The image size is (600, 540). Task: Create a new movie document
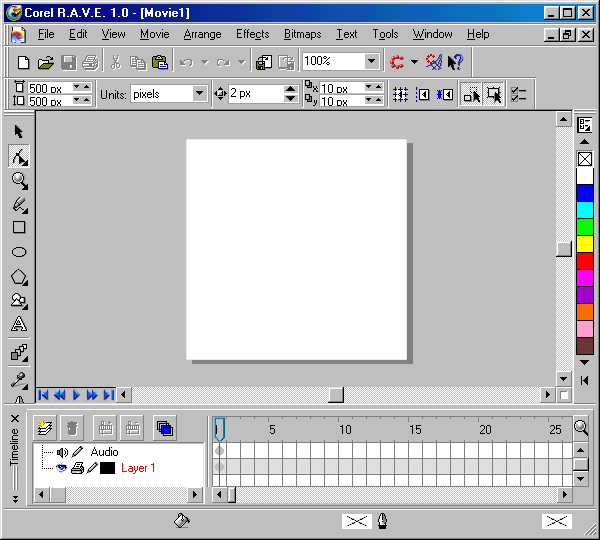pos(23,62)
